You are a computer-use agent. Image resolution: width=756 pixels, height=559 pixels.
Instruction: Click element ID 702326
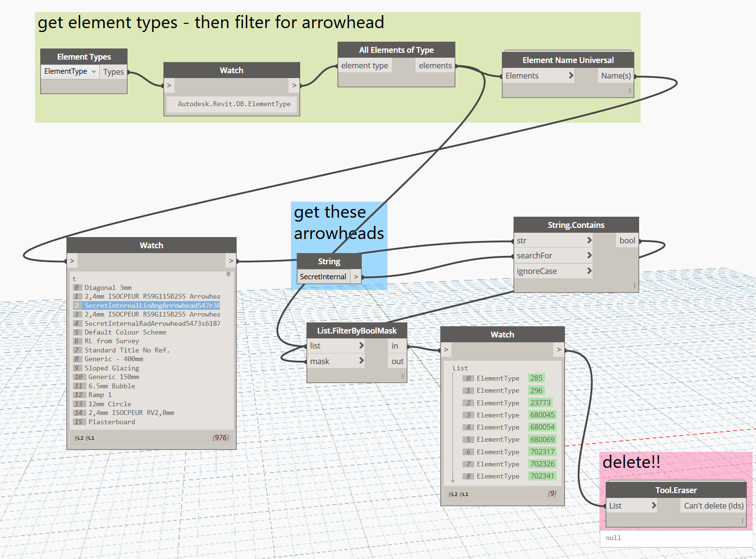(x=542, y=464)
